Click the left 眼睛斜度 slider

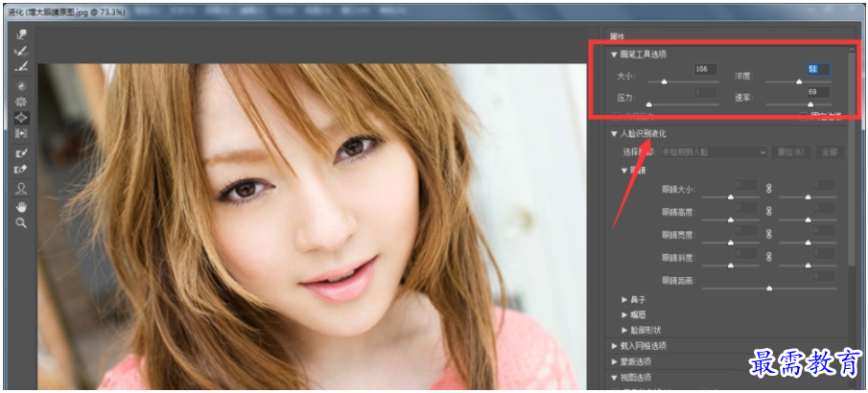click(730, 266)
